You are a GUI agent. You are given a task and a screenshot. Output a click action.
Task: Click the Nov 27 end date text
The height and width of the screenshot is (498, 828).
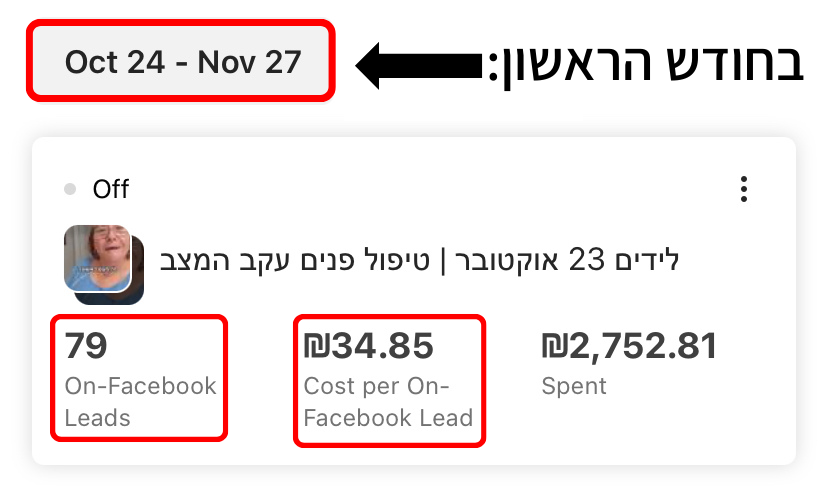click(249, 62)
